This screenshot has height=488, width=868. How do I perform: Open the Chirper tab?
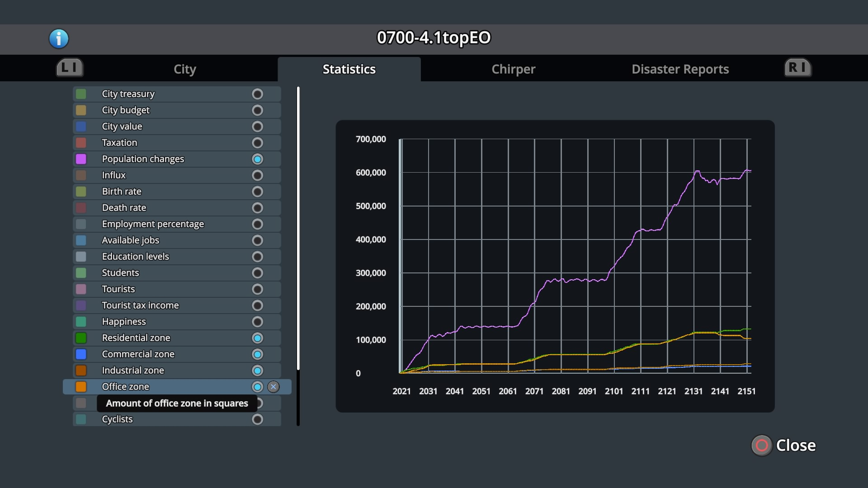tap(513, 69)
